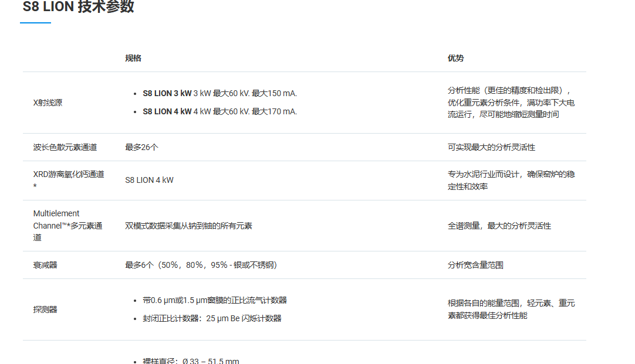Click the '波长色散元素通道' row label
The image size is (635, 364).
(65, 147)
